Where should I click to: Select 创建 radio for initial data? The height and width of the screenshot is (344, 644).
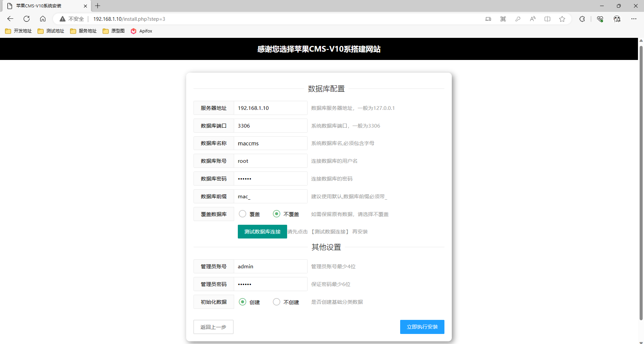coord(243,302)
